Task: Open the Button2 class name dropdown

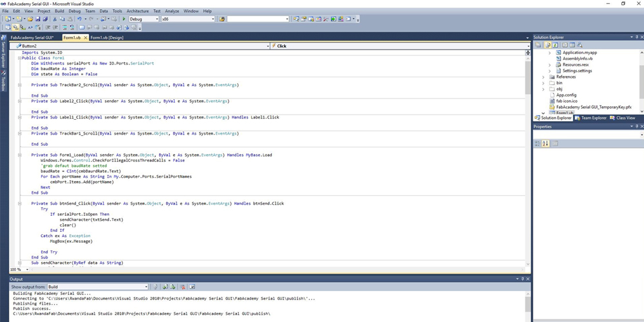Action: [x=267, y=46]
